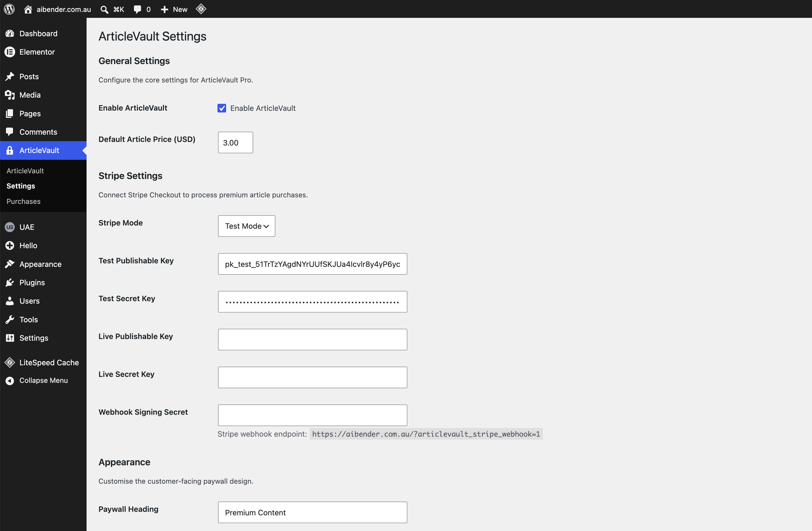Open the Media library menu

(43, 95)
